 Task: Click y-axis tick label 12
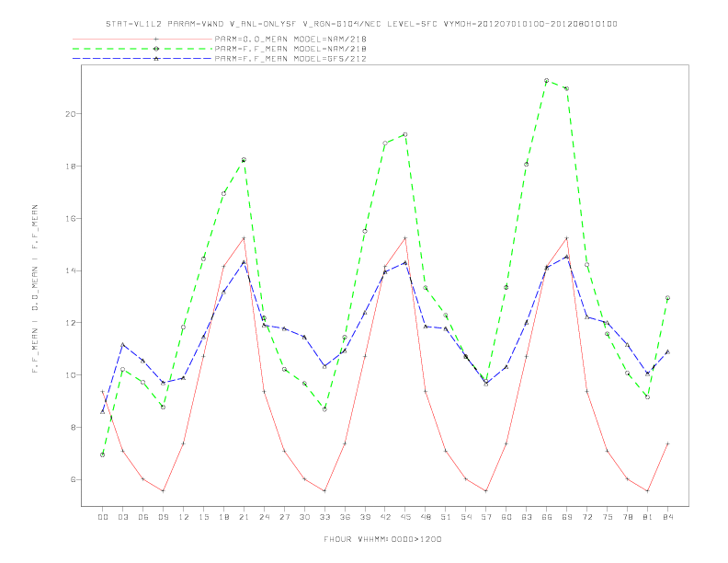click(70, 323)
